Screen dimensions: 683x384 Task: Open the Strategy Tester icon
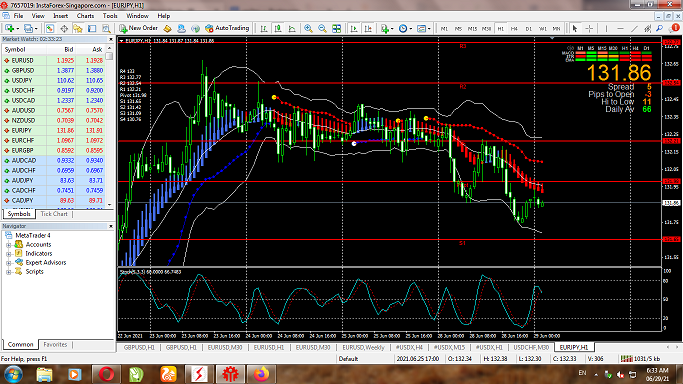coord(106,28)
